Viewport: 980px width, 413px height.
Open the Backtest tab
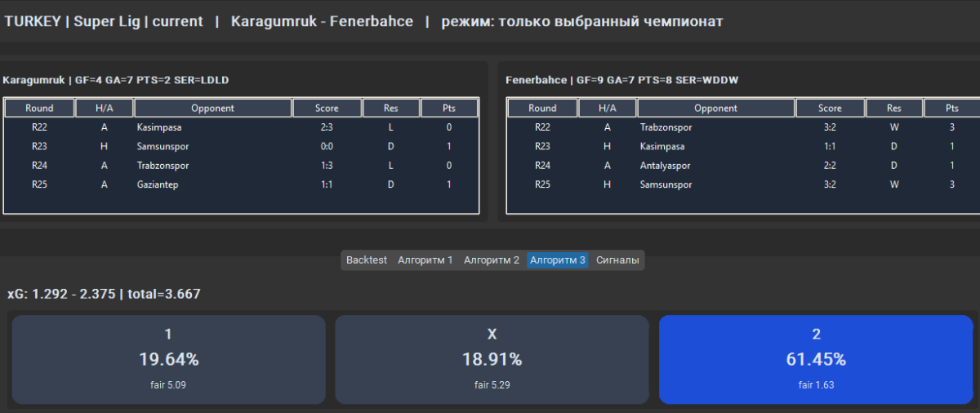[x=366, y=260]
